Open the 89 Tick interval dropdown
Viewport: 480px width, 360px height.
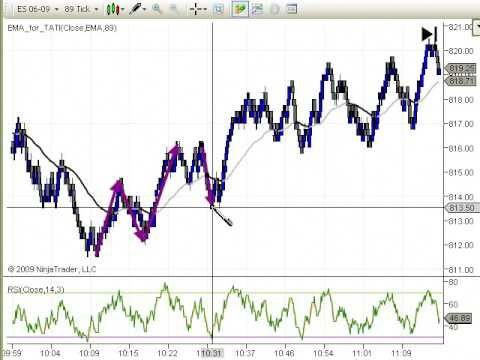tap(81, 9)
